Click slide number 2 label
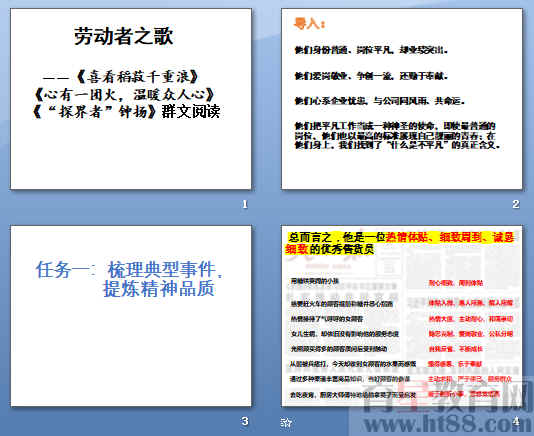The height and width of the screenshot is (436, 534). 516,204
